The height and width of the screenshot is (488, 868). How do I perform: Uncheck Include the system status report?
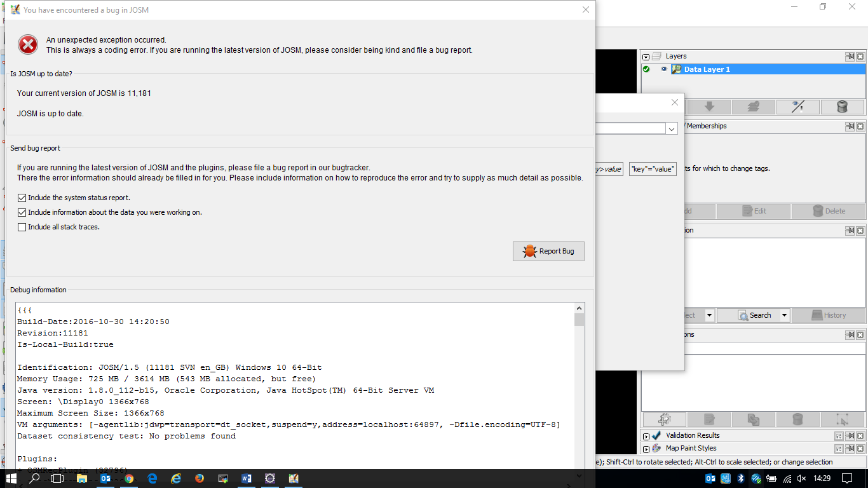pyautogui.click(x=22, y=198)
